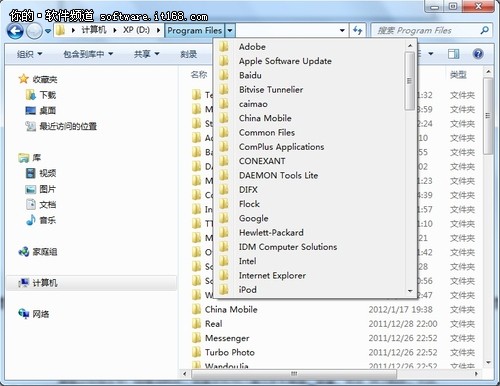Click the dropdown list scrollbar thumb
Screen dimensions: 500x386
[x=410, y=81]
